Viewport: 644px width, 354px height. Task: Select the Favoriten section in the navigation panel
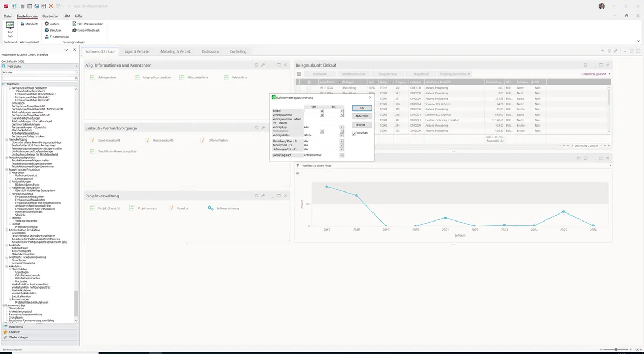pyautogui.click(x=39, y=332)
